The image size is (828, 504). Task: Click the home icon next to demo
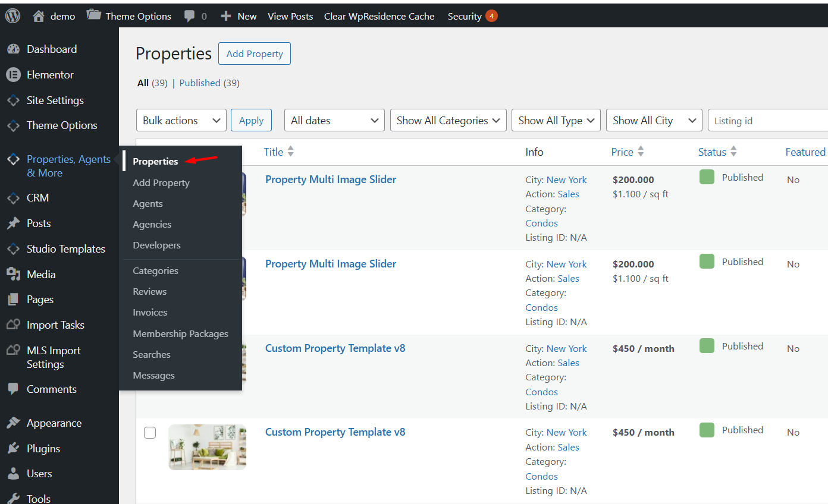pyautogui.click(x=39, y=16)
